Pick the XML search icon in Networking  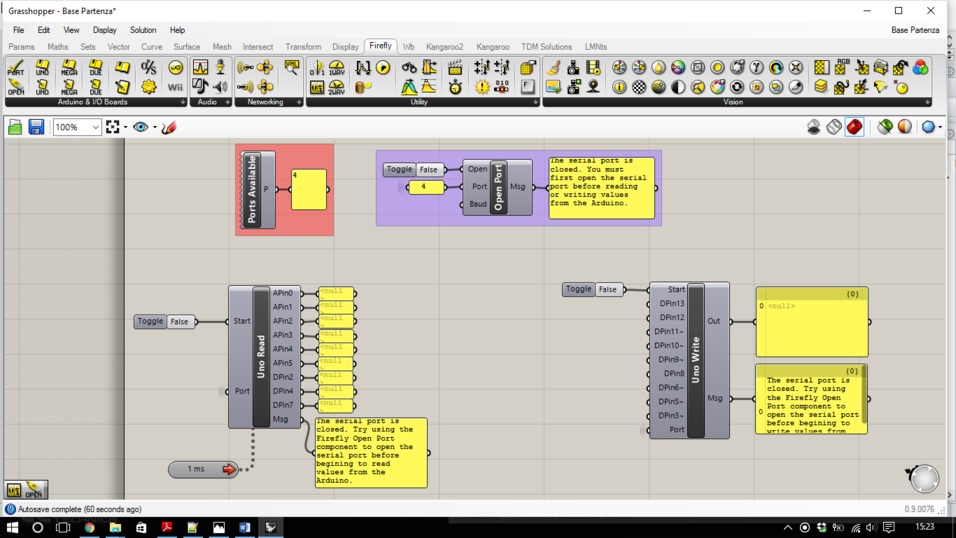[291, 68]
